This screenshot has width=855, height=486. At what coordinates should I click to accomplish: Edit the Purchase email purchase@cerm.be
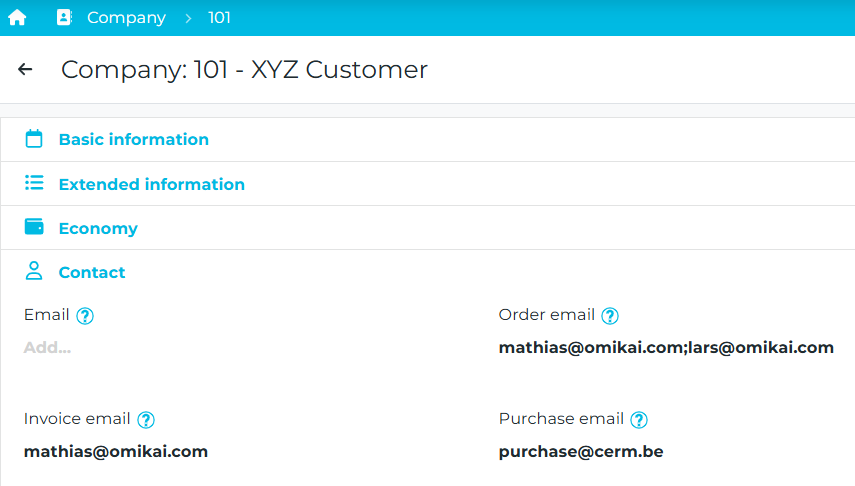coord(581,452)
